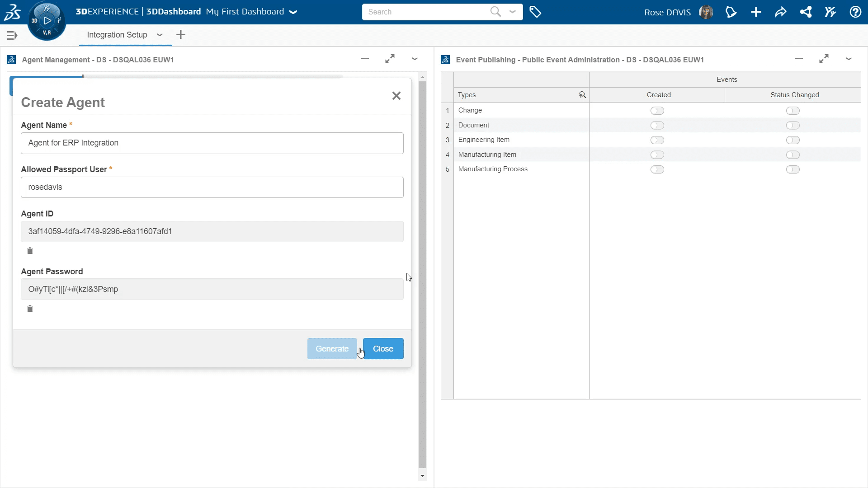Open the compass navigation icon
The width and height of the screenshot is (868, 488).
[x=47, y=20]
